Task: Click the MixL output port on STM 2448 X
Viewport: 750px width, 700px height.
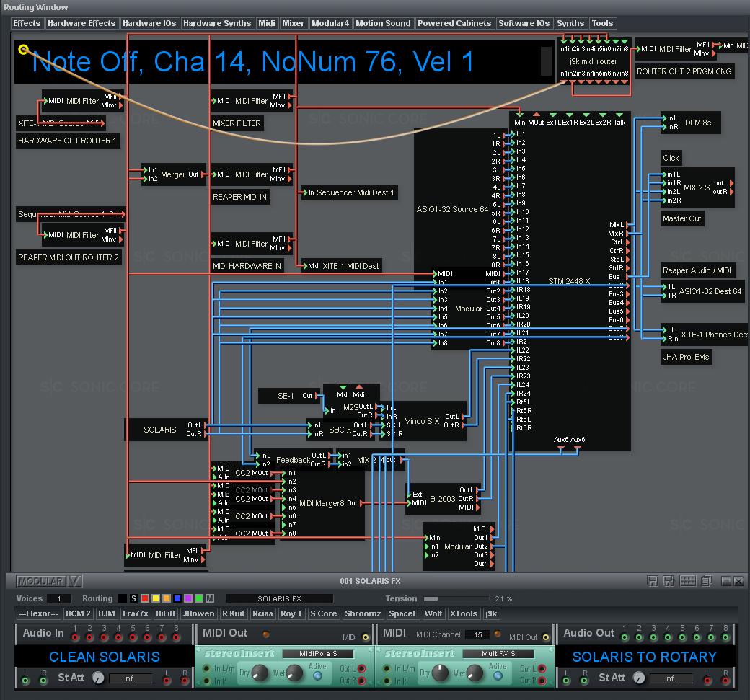Action: coord(627,225)
